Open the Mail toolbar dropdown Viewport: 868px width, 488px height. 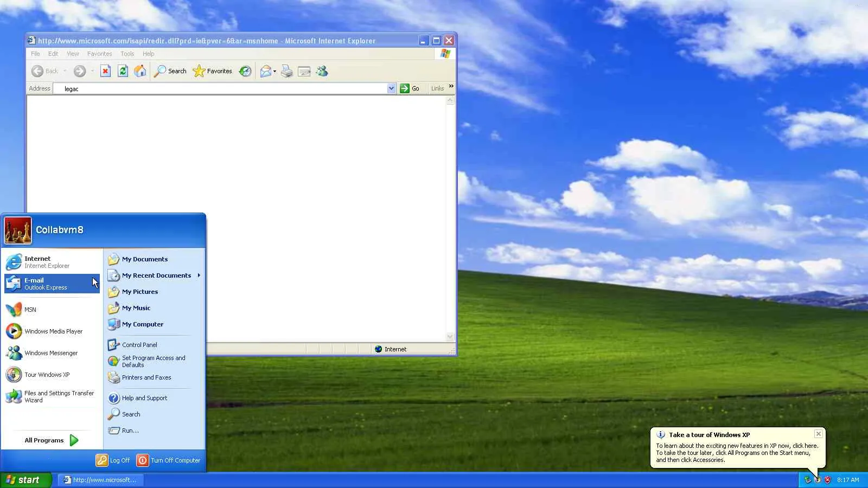(275, 71)
